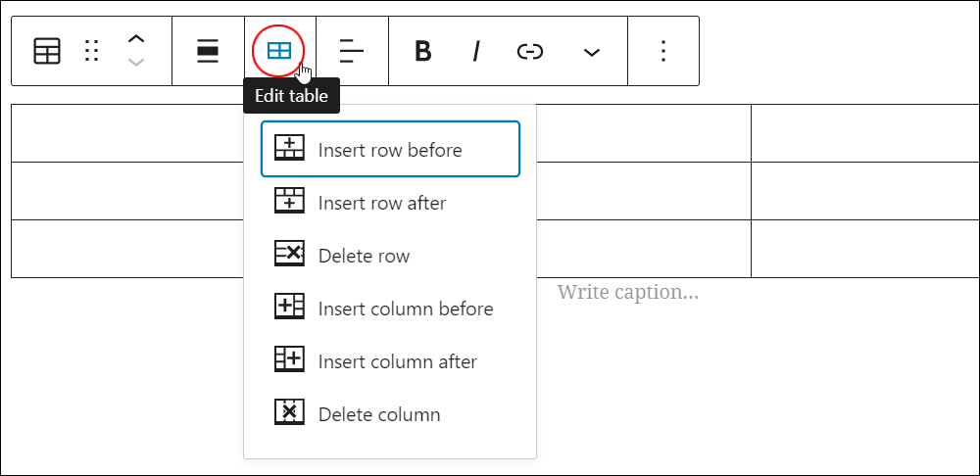Move block down with down chevron
The width and height of the screenshot is (980, 476).
135,63
